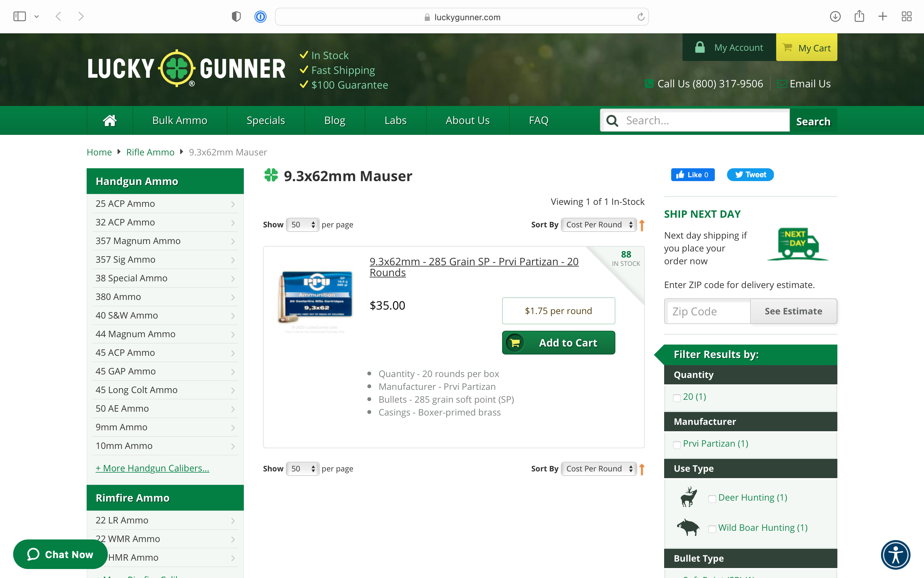Tweet this page

[750, 175]
